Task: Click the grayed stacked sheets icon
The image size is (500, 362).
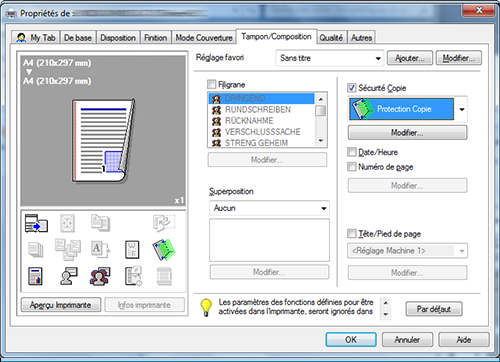Action: (x=36, y=249)
